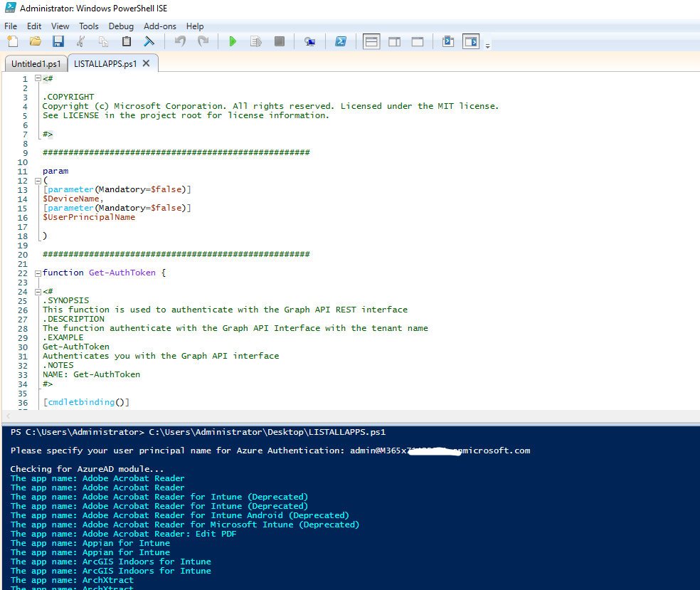Viewport: 700px width, 590px height.
Task: Open the Tools menu
Action: [x=89, y=26]
